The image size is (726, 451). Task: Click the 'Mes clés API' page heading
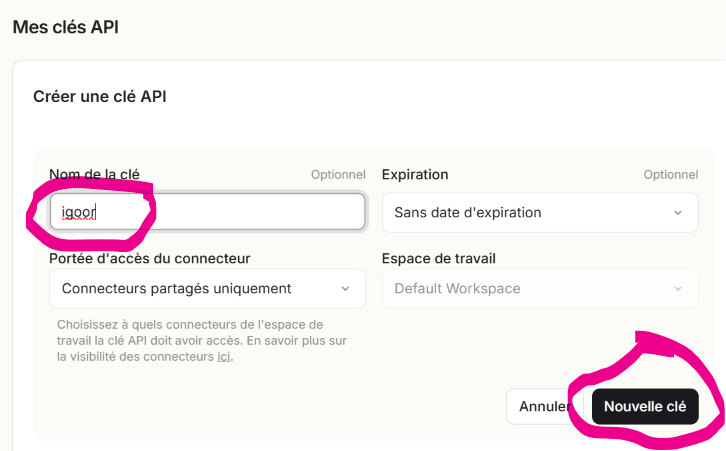click(66, 27)
